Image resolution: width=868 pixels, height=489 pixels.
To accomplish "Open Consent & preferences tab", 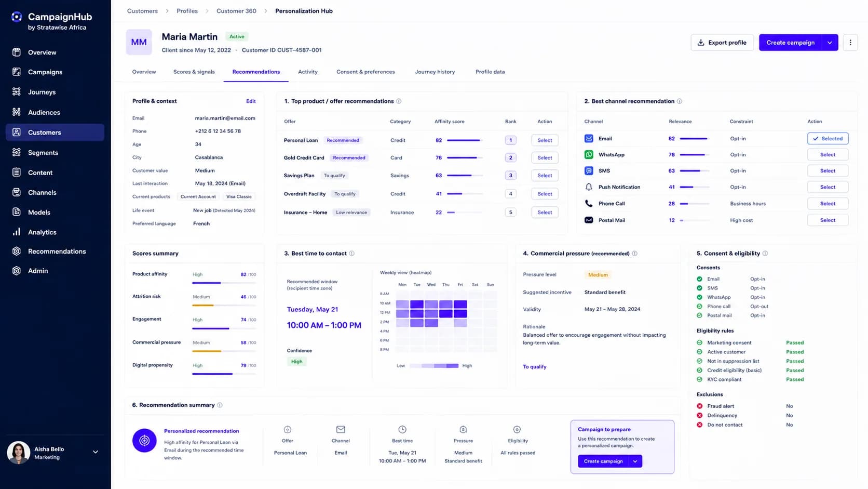I will (365, 72).
